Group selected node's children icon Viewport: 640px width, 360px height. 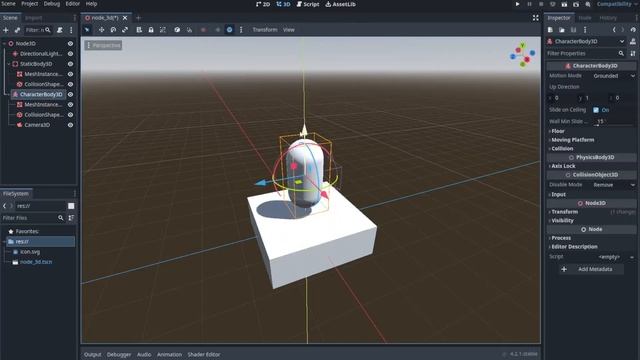tap(163, 30)
